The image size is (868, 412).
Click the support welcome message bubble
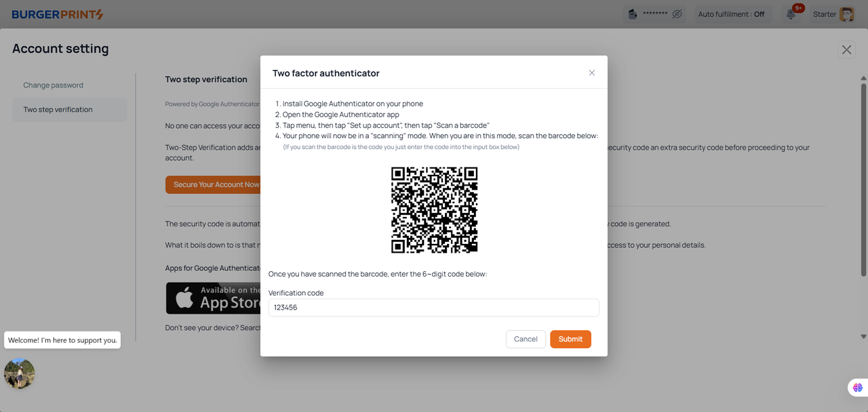coord(62,340)
